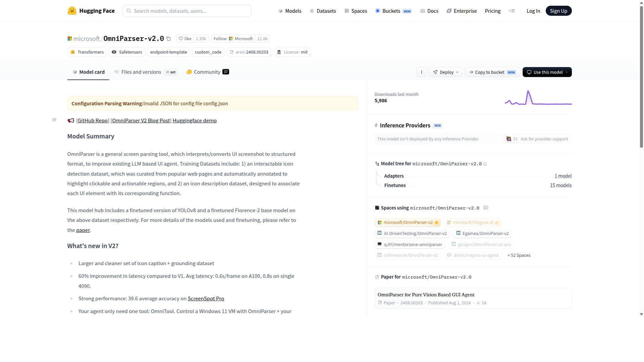
Task: Switch to the Model card tab
Action: (x=88, y=72)
